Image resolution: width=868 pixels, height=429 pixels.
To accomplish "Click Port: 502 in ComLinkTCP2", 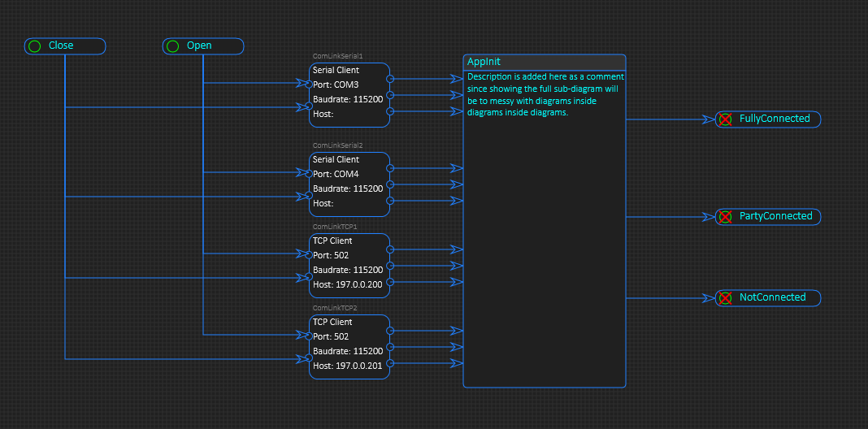I will click(331, 336).
